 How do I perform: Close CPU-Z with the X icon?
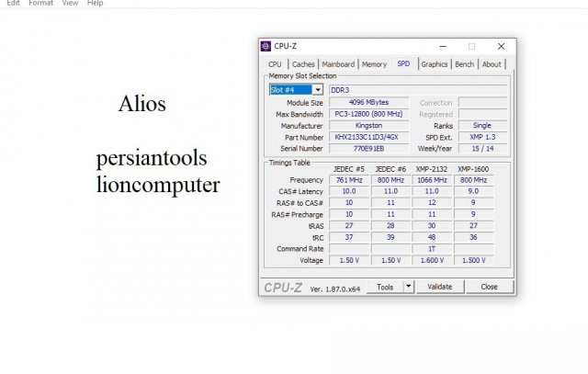coord(501,46)
